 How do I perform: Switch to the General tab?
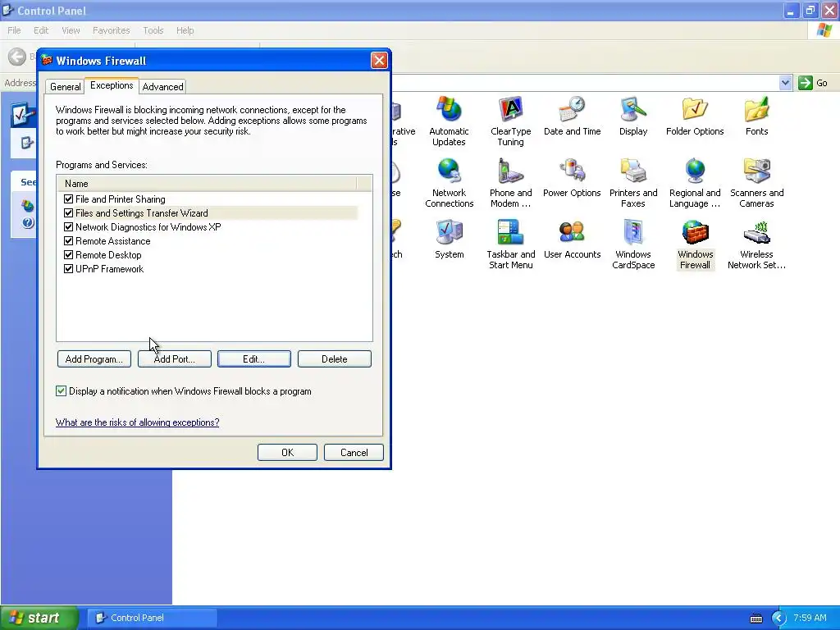66,87
